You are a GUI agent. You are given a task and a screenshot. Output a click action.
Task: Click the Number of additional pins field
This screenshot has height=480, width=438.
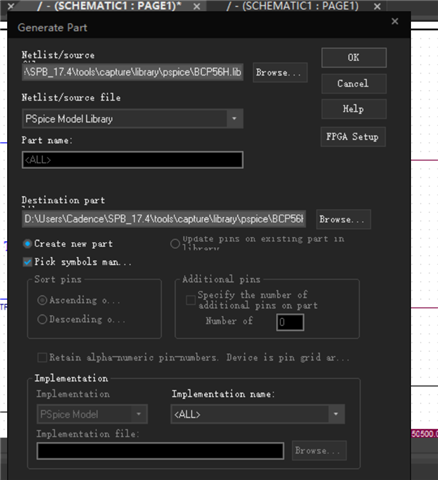290,322
